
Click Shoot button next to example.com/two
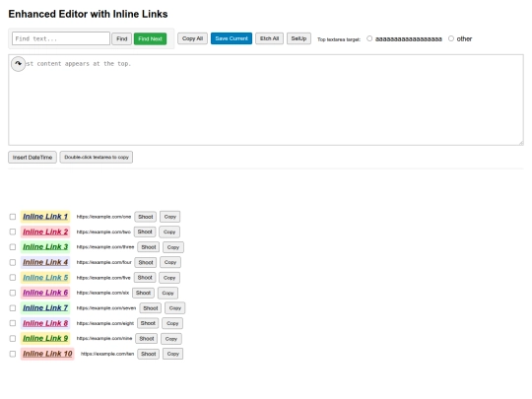click(x=145, y=232)
